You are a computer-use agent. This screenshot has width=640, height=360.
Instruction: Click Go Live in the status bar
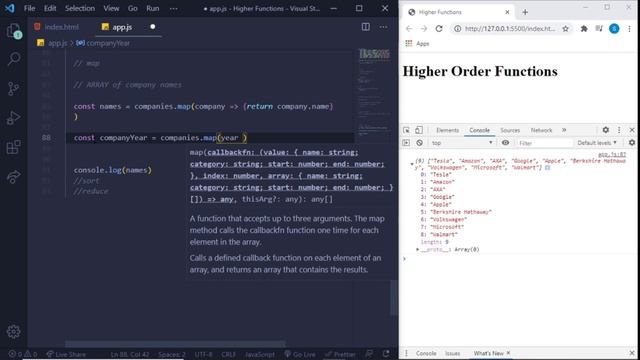[300, 354]
